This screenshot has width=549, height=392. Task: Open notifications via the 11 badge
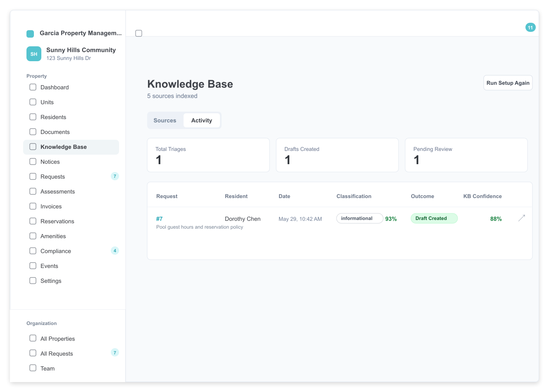(x=530, y=27)
